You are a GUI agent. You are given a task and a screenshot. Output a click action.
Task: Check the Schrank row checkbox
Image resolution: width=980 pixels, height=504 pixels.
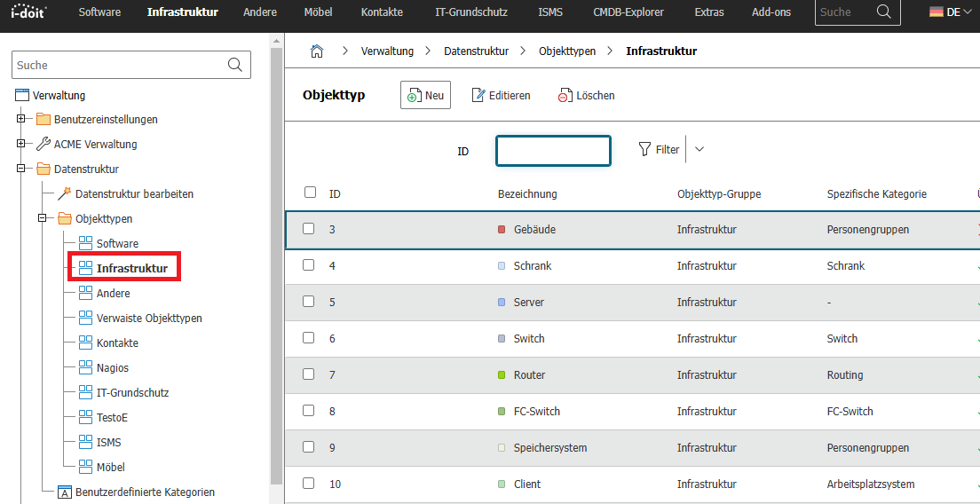(309, 264)
